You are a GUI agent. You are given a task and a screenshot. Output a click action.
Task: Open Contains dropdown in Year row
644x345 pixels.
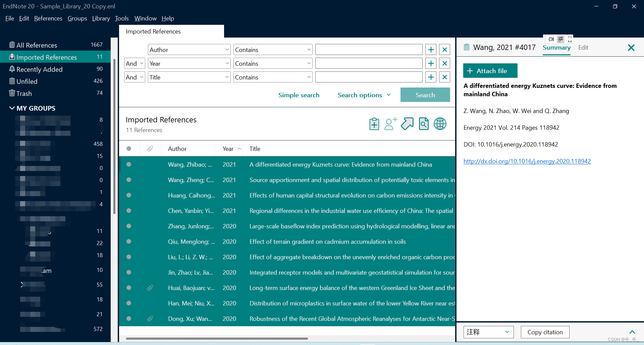coord(273,63)
